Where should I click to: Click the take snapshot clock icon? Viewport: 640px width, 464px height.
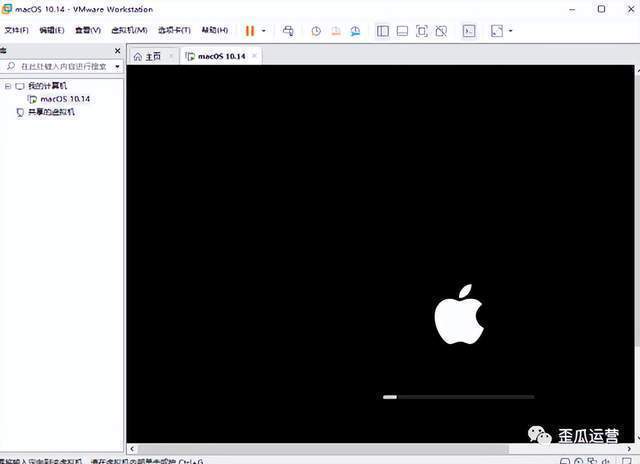tap(316, 31)
